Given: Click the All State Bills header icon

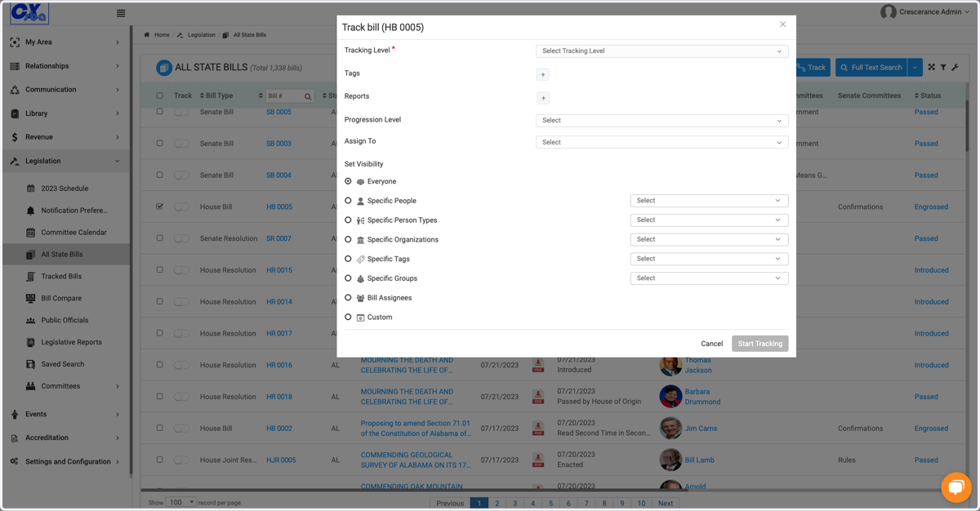Looking at the screenshot, I should [163, 67].
